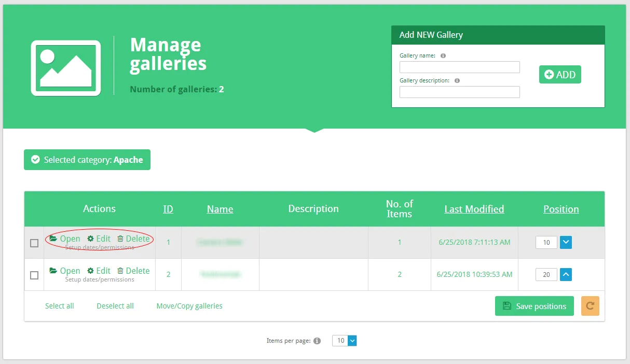Image resolution: width=630 pixels, height=364 pixels.
Task: Click the info icon beside Items per page
Action: (x=317, y=341)
